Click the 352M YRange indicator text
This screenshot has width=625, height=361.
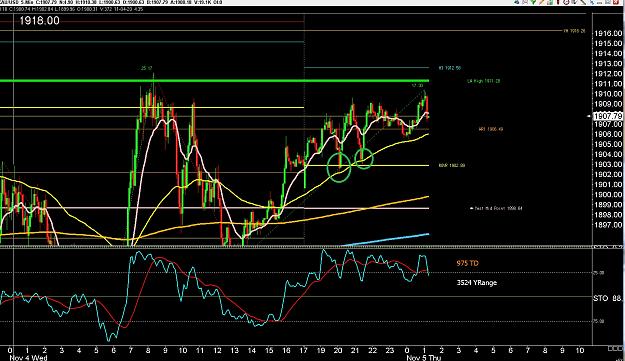477,283
